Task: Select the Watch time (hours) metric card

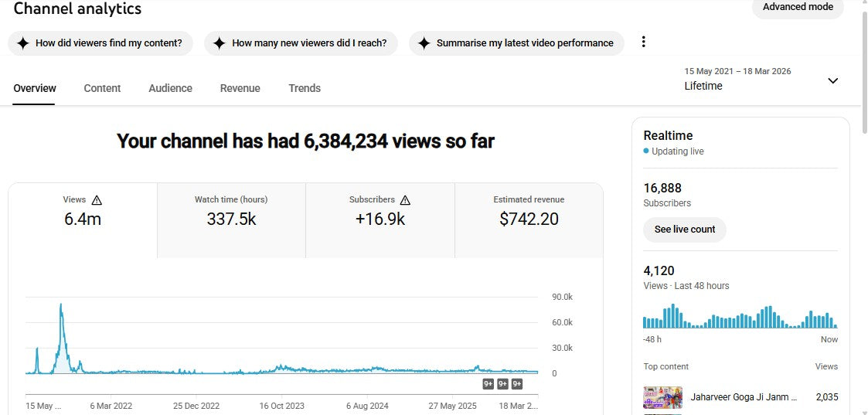Action: pos(231,219)
